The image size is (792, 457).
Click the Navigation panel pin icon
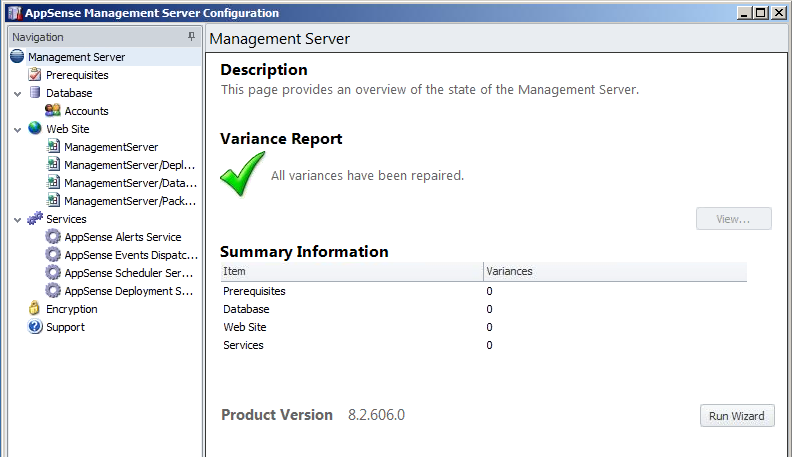(x=191, y=36)
